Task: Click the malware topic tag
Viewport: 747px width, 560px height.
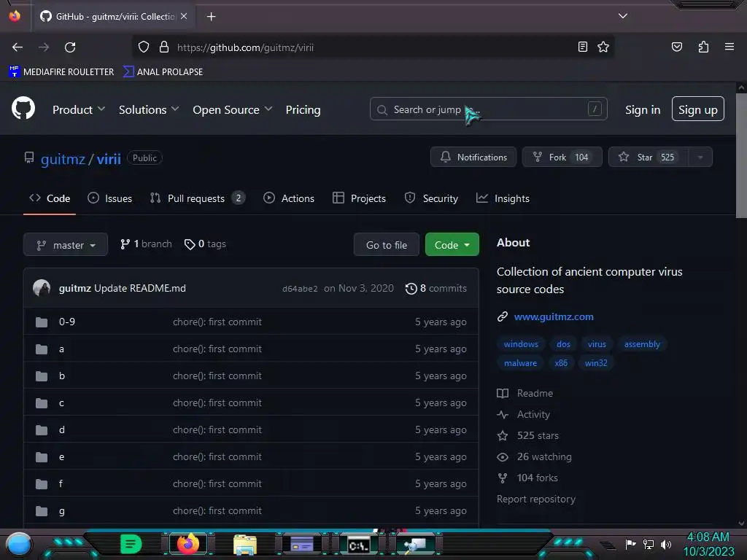Action: pos(520,363)
